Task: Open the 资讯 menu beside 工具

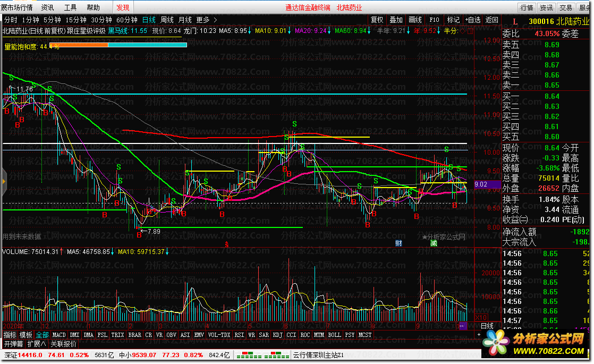Action: 47,7
